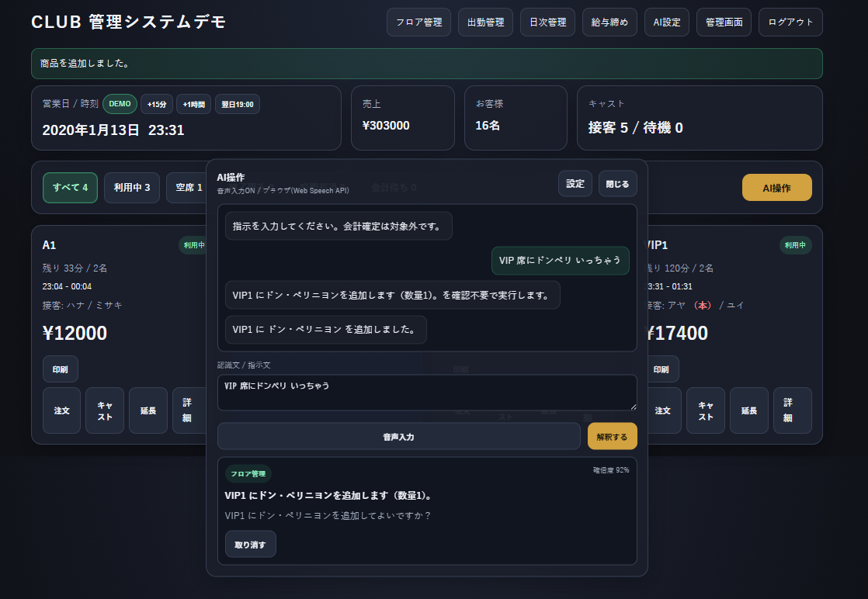Click 詳細 on table VIP1
The width and height of the screenshot is (868, 599).
792,410
